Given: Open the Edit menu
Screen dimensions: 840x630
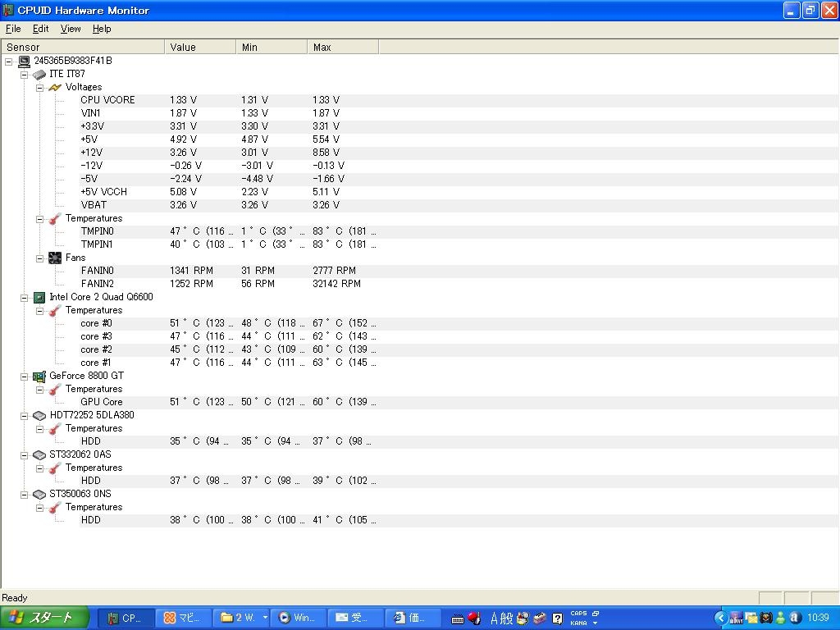Looking at the screenshot, I should (x=41, y=29).
